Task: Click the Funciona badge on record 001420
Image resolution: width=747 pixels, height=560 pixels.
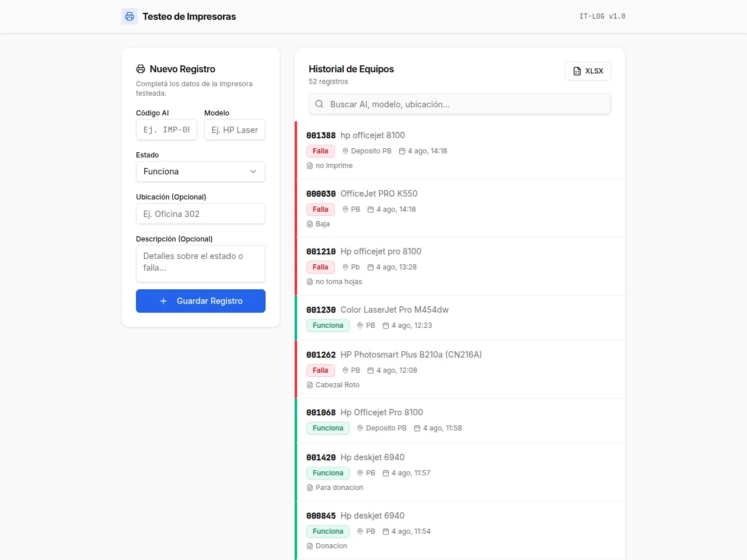Action: [328, 473]
